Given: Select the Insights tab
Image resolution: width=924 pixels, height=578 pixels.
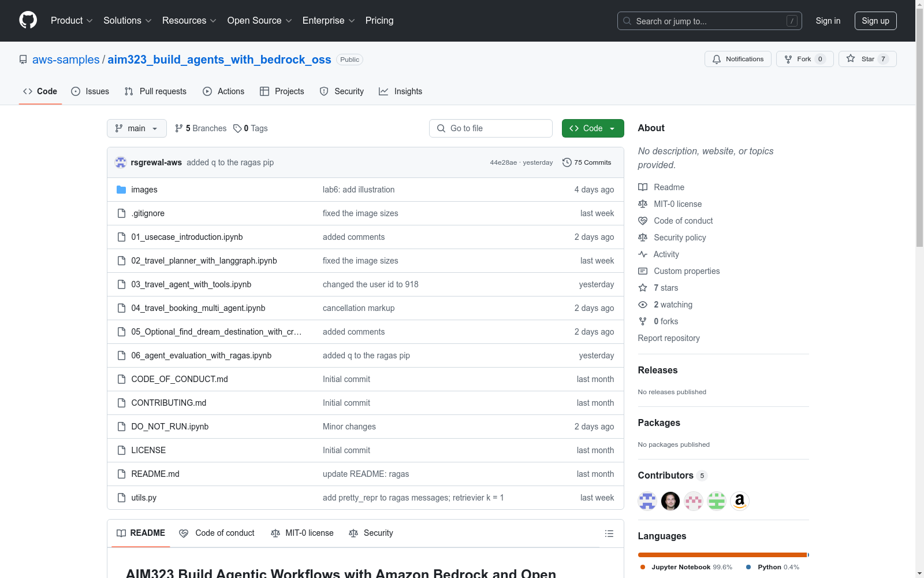Looking at the screenshot, I should 401,91.
